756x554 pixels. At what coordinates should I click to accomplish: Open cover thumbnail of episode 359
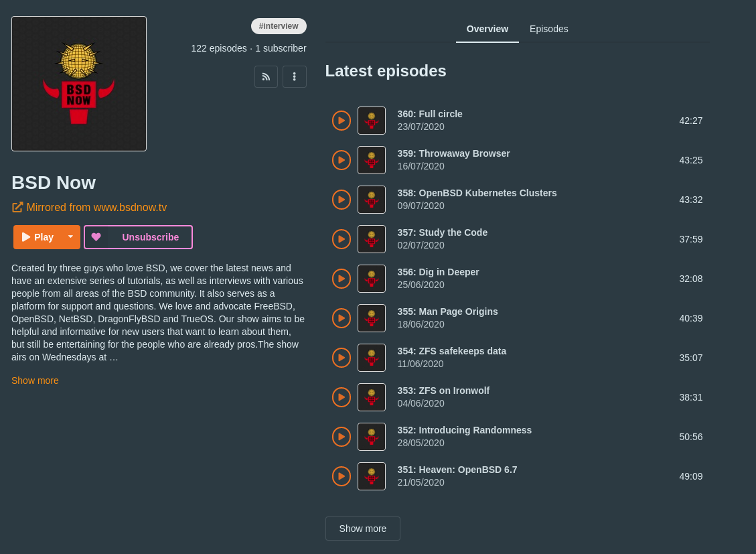(x=371, y=160)
